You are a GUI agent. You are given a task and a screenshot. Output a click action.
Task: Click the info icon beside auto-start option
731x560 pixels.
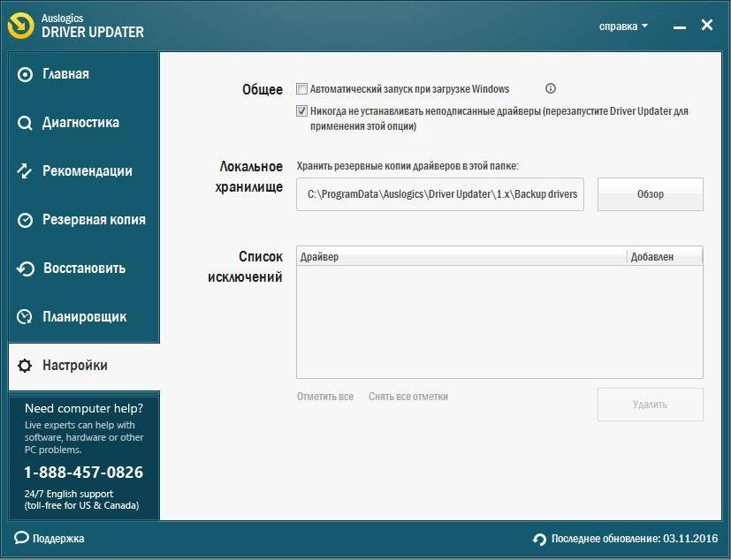551,88
